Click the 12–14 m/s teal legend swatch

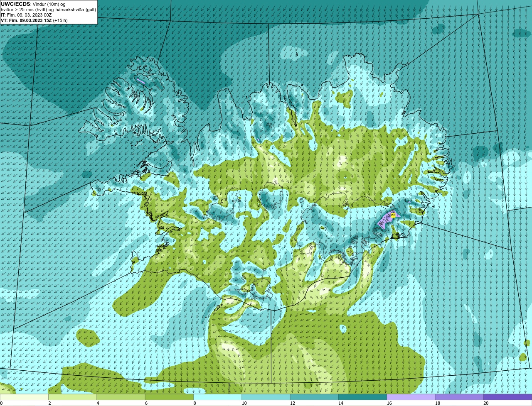(314, 397)
